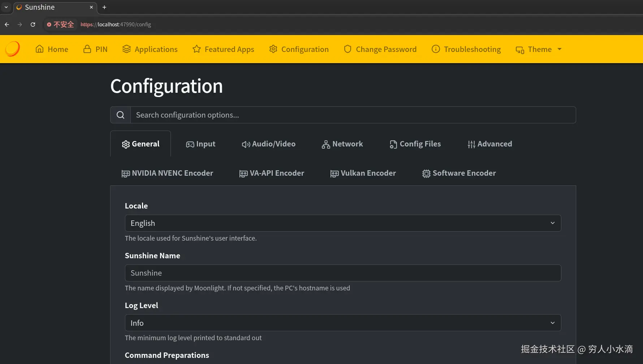
Task: Click the sliders icon on Advanced tab
Action: pyautogui.click(x=471, y=144)
